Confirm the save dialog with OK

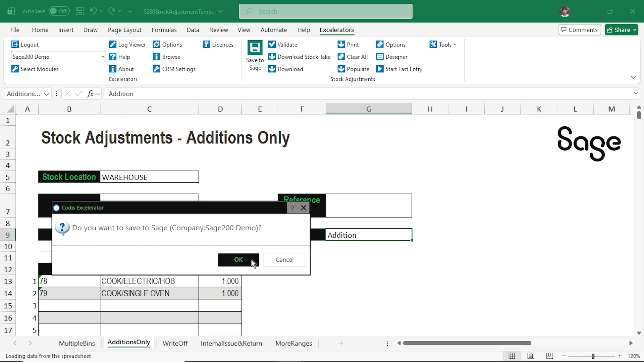(x=238, y=260)
